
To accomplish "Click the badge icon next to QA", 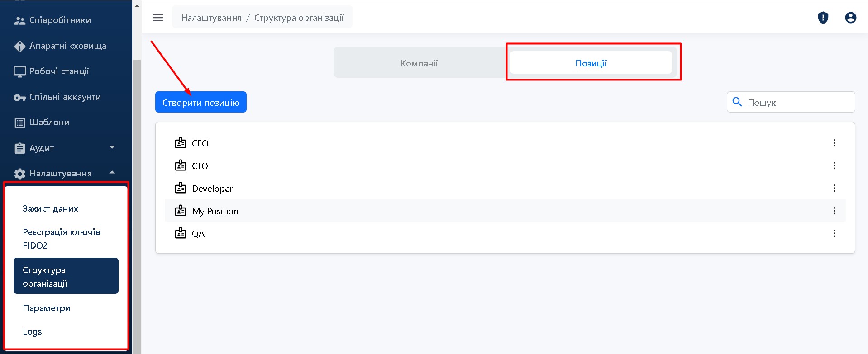I will tap(181, 233).
